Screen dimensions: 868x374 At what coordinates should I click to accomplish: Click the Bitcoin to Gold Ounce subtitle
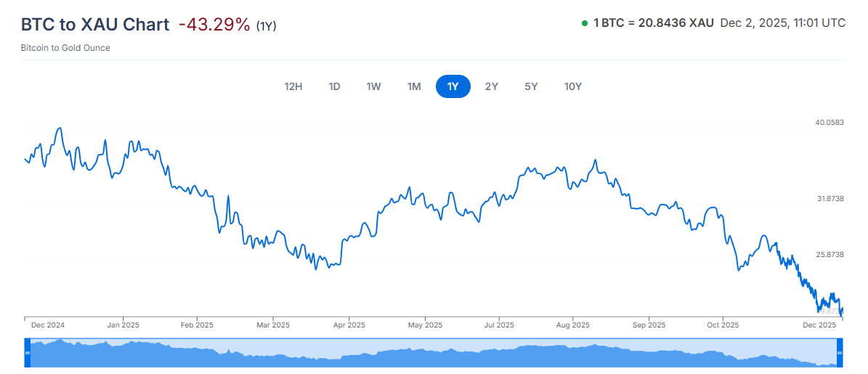pos(66,48)
